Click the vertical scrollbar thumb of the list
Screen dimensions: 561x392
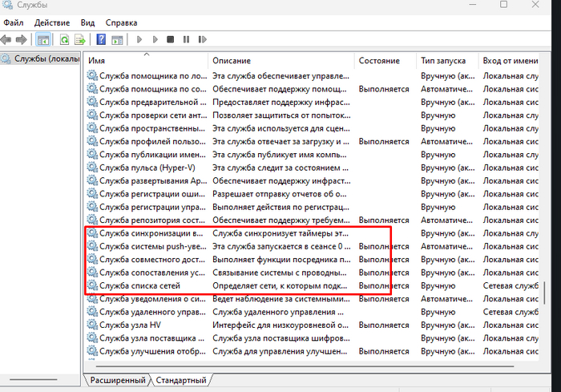(x=546, y=291)
